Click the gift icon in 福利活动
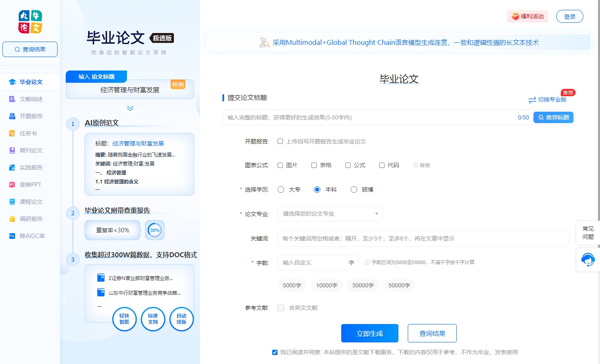The image size is (600, 364). [516, 16]
